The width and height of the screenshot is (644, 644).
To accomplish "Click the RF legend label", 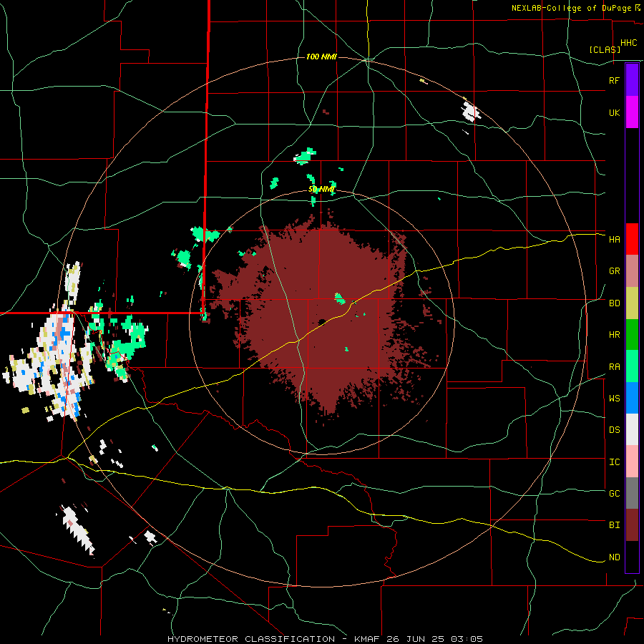I will click(614, 80).
